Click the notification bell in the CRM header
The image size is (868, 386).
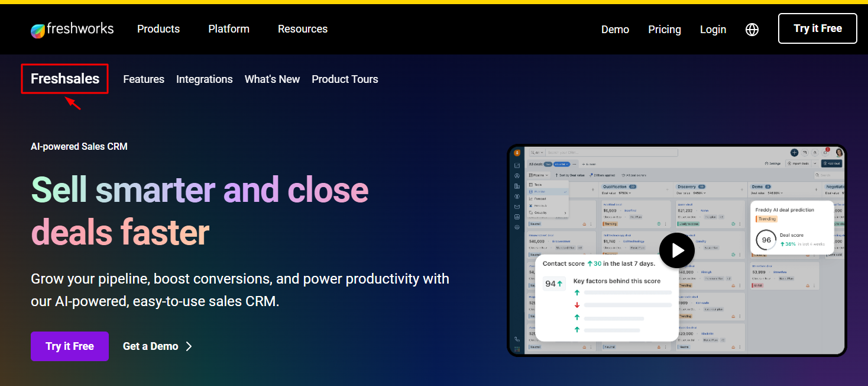(825, 152)
